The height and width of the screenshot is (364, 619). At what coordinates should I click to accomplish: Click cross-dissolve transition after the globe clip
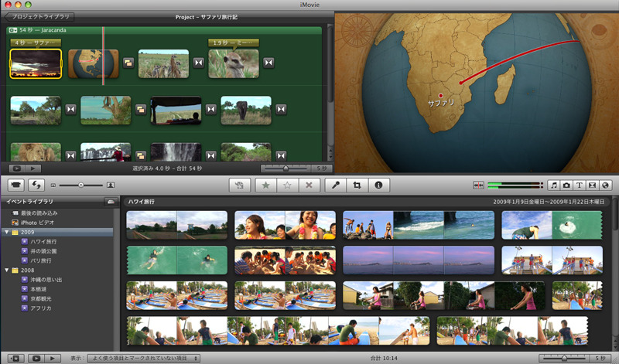[x=128, y=63]
